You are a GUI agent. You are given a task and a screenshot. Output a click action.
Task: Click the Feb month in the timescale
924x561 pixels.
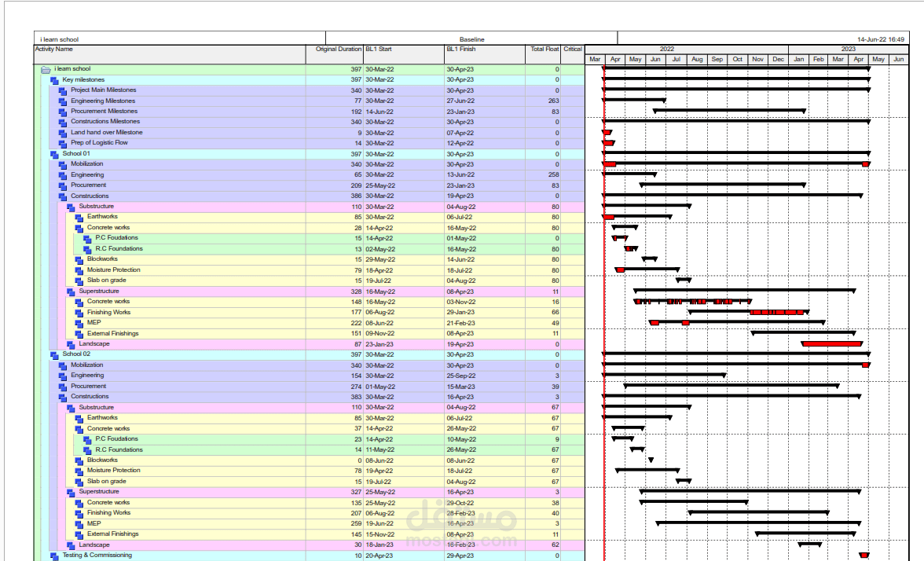819,60
